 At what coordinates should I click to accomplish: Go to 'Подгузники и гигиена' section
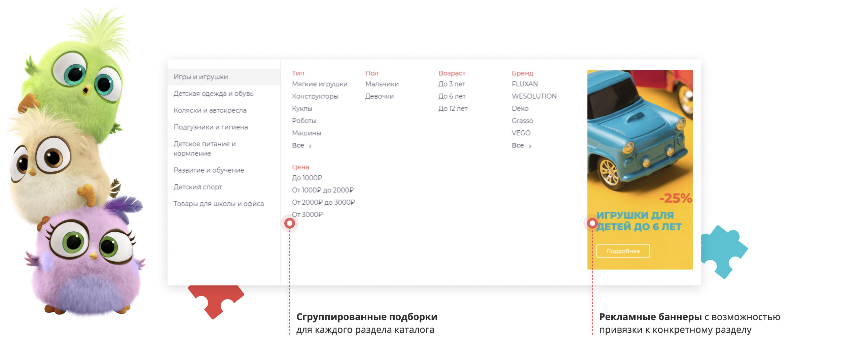point(210,127)
